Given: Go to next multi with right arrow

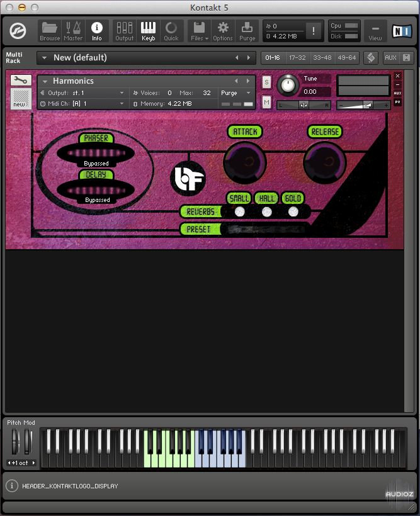Looking at the screenshot, I should tap(249, 58).
